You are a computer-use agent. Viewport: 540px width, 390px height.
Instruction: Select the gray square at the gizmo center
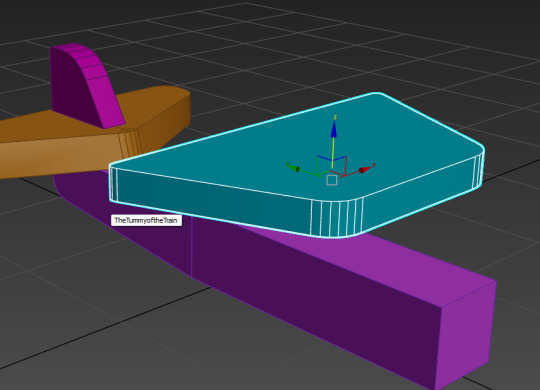(x=331, y=180)
